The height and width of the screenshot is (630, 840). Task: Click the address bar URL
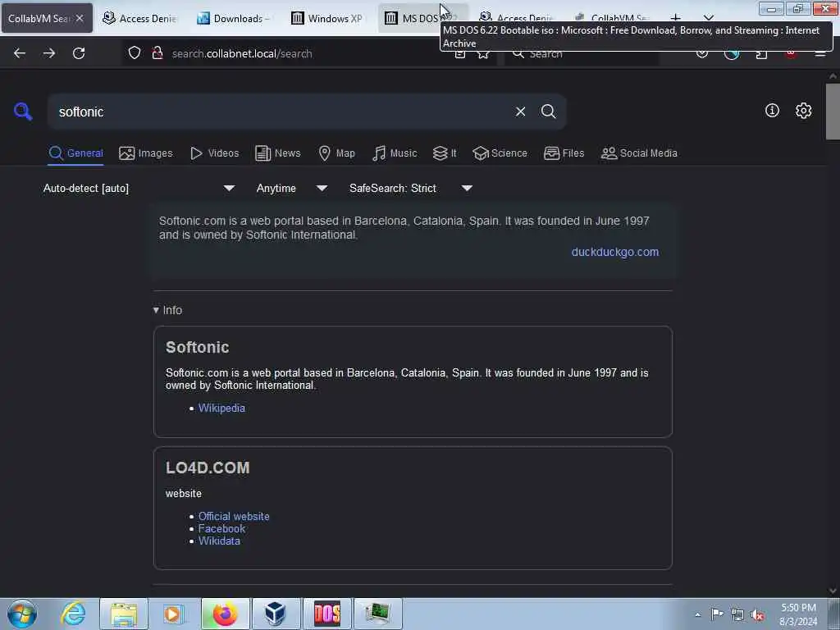(x=242, y=53)
